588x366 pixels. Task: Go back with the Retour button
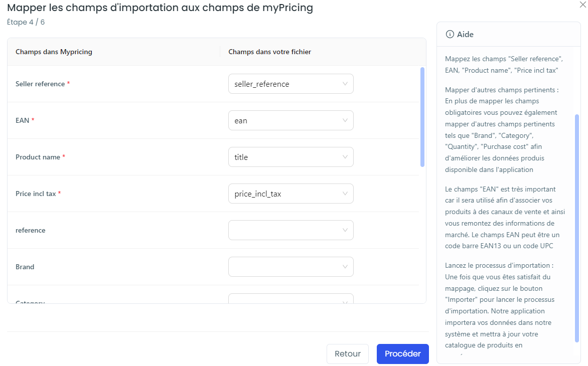[x=348, y=353]
